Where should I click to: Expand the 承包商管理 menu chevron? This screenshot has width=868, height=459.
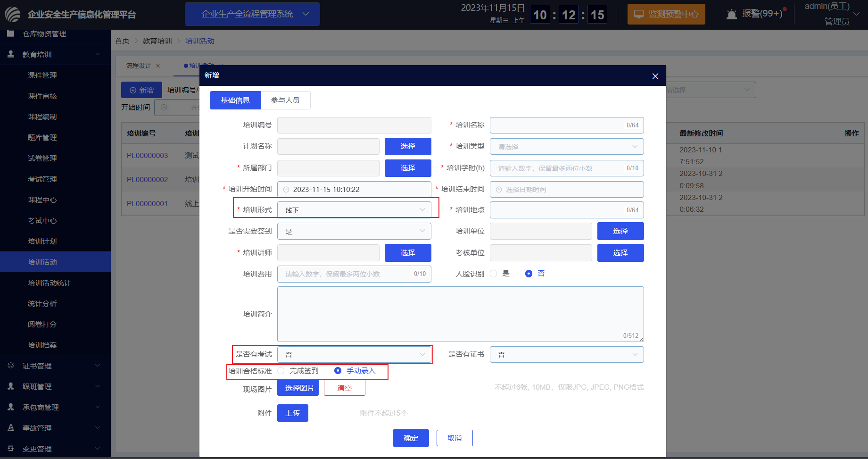click(98, 407)
